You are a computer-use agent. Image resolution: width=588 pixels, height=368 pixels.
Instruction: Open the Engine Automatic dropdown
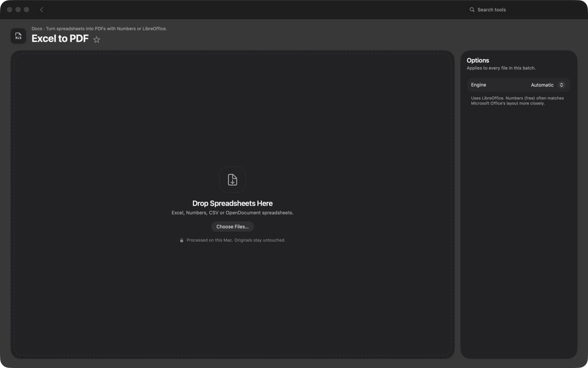548,85
